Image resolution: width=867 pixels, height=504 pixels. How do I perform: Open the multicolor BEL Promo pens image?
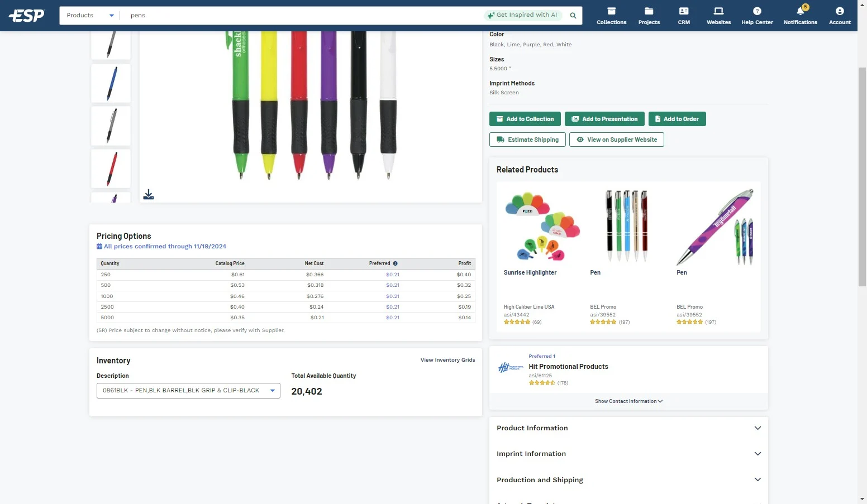pos(627,227)
